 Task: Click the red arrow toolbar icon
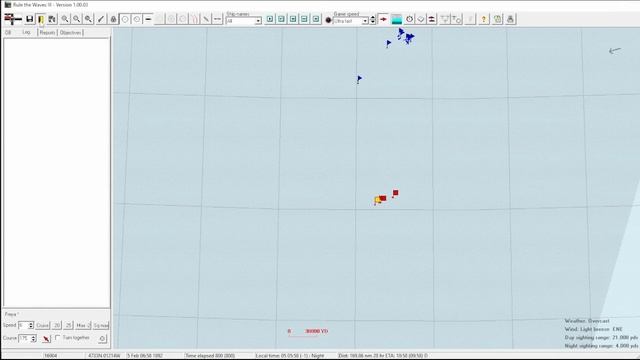tap(383, 19)
